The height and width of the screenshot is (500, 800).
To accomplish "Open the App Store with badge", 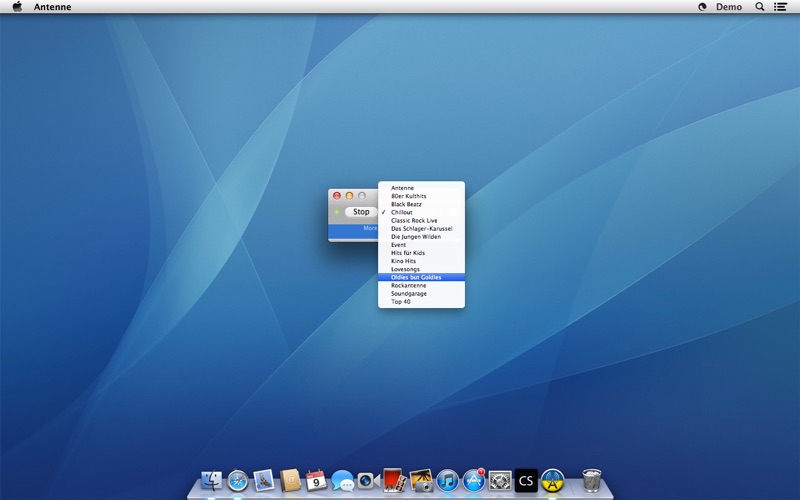I will [x=473, y=481].
